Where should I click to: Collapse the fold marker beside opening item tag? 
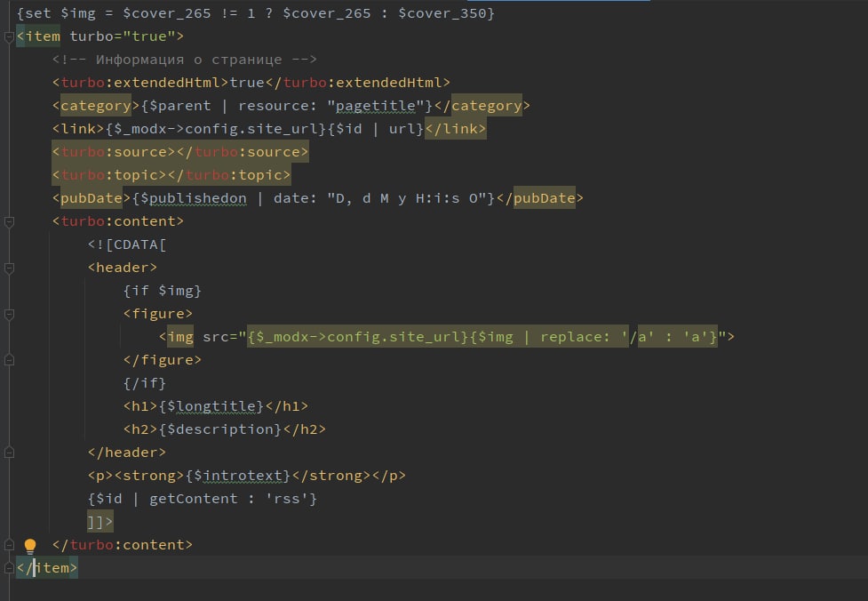pyautogui.click(x=9, y=37)
